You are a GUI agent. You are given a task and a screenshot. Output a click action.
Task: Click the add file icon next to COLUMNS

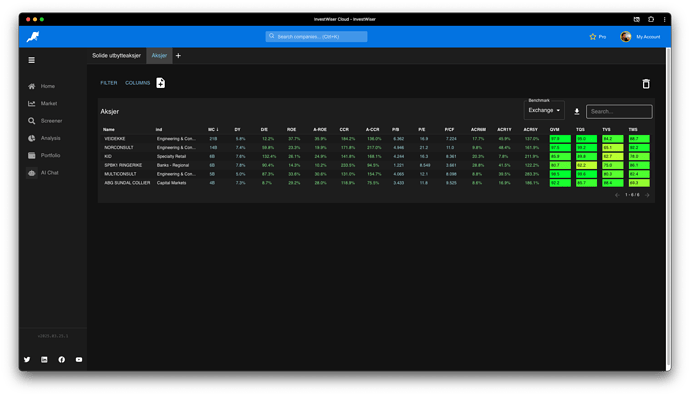coord(161,83)
